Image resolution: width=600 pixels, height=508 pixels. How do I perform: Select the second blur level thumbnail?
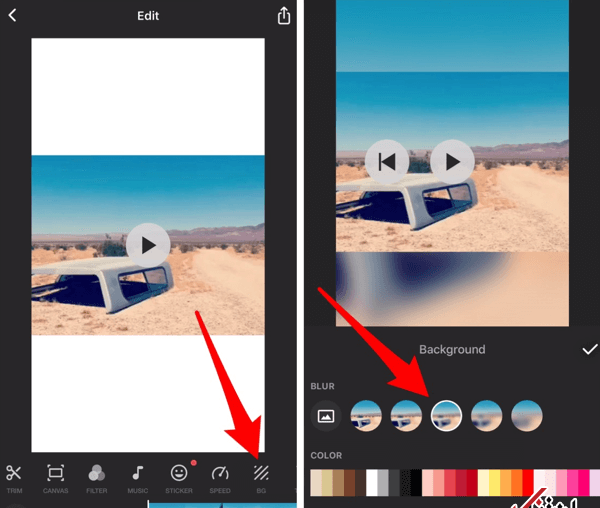coord(406,416)
